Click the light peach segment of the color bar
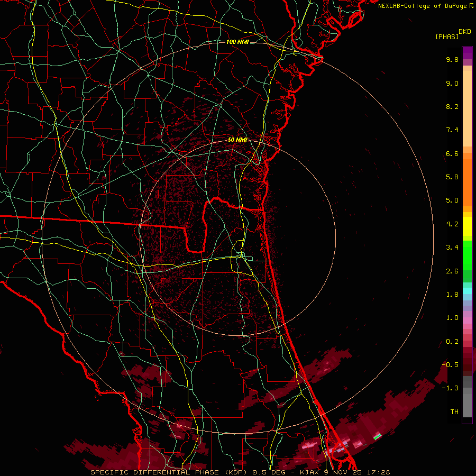This screenshot has width=476, height=476. coord(467,109)
